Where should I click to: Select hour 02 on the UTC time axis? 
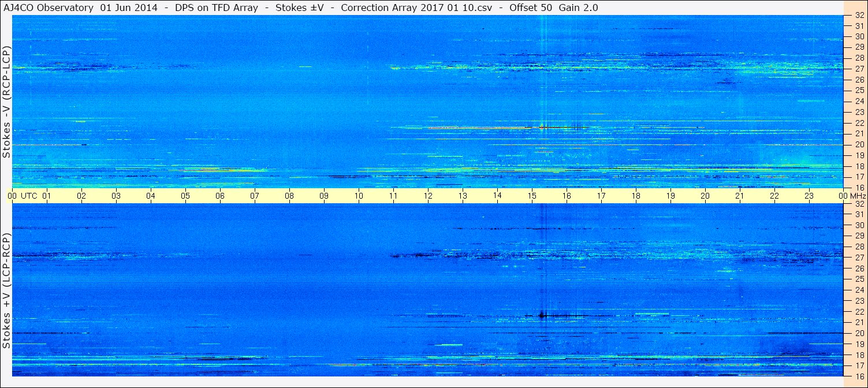click(x=81, y=196)
